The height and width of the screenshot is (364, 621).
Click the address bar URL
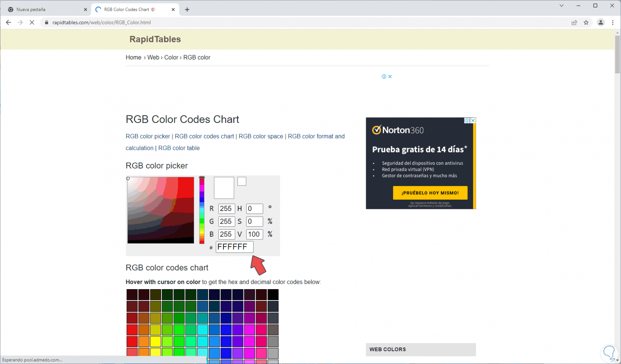coord(102,23)
